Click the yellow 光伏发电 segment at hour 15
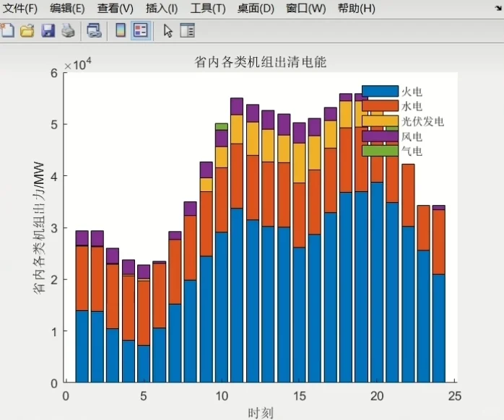This screenshot has width=504, height=420. click(299, 163)
